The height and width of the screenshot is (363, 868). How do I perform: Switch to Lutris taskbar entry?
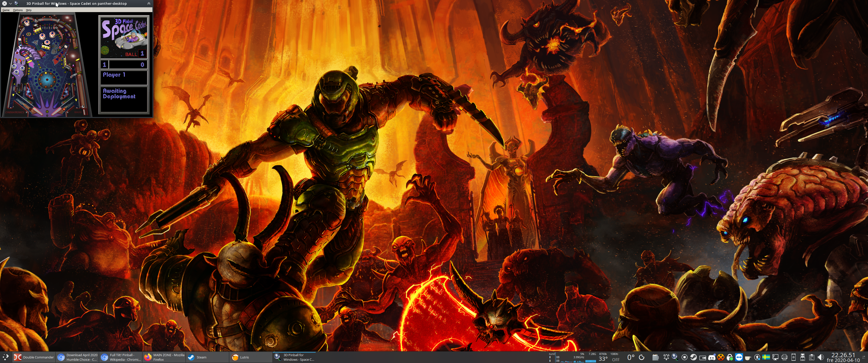[x=251, y=357]
